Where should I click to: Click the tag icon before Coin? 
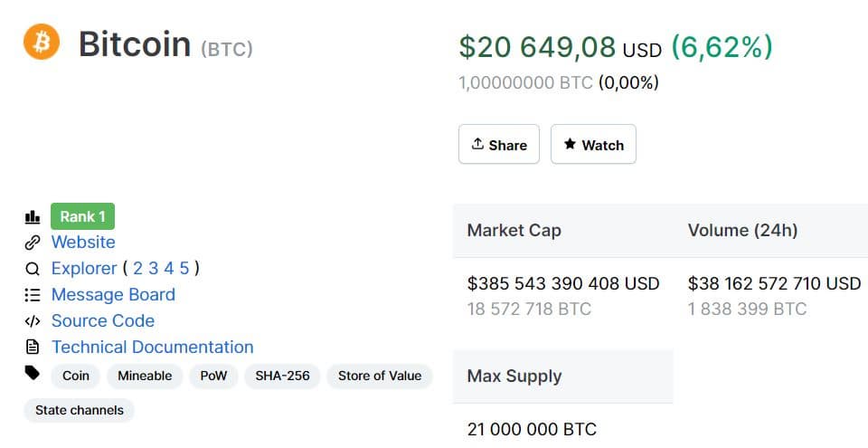(33, 373)
